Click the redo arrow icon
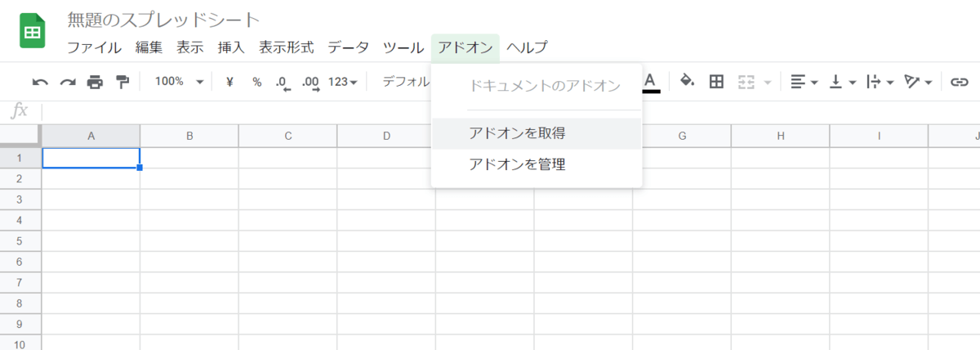The width and height of the screenshot is (980, 350). [68, 82]
